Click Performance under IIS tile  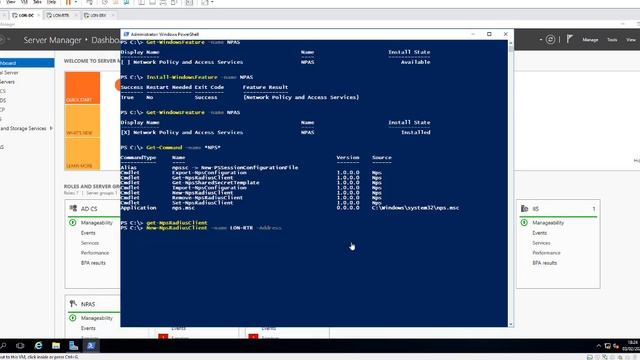pyautogui.click(x=546, y=253)
